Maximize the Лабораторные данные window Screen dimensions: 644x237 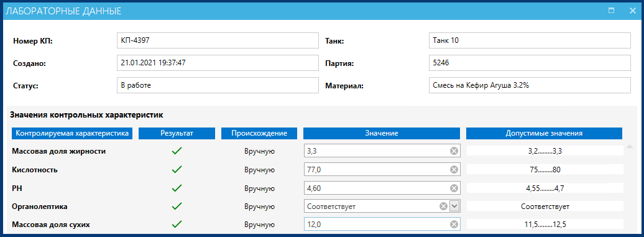(612, 11)
